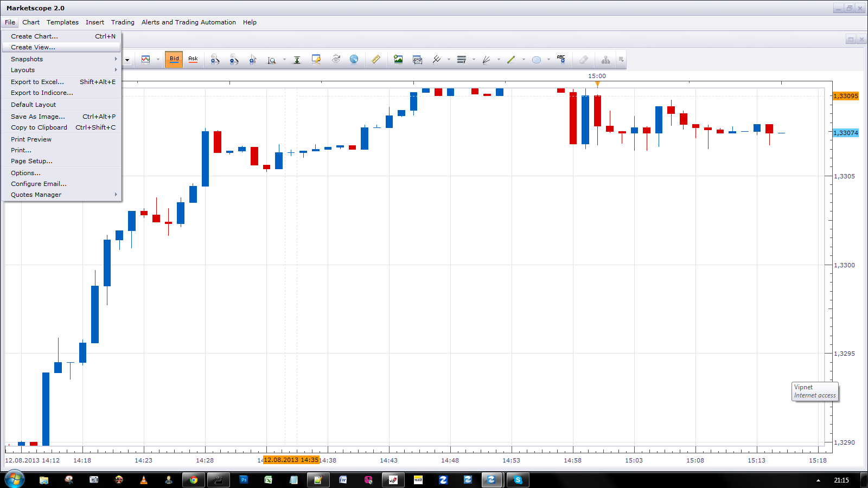Expand the Layouts submenu
Viewport: 868px width, 488px height.
pyautogui.click(x=61, y=70)
